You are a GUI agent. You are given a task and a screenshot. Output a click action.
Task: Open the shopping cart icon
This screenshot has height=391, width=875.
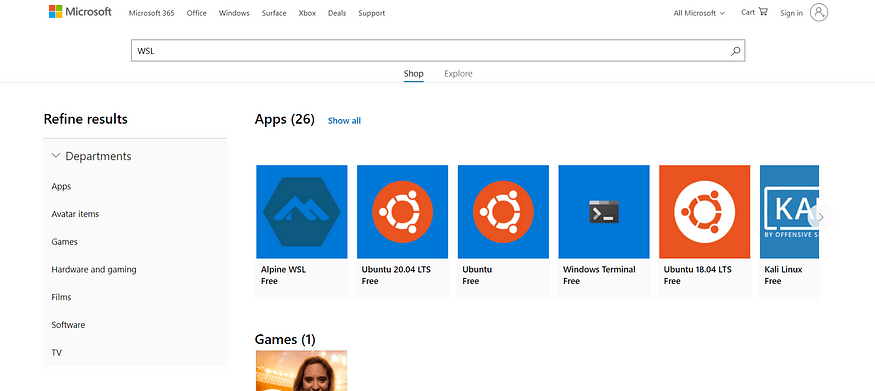763,12
